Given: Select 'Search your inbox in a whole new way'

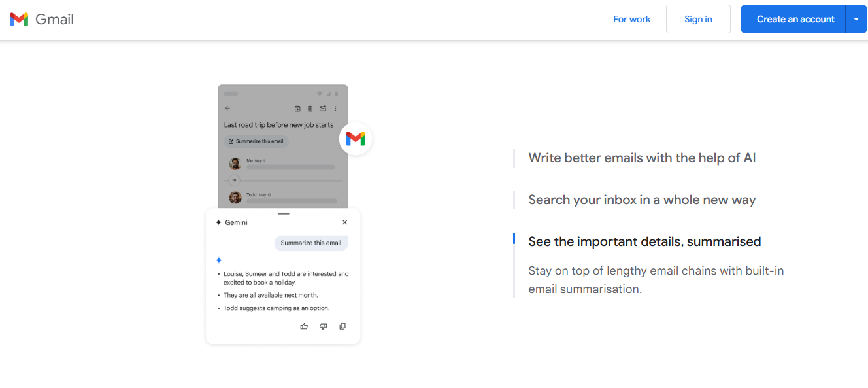Looking at the screenshot, I should pyautogui.click(x=642, y=200).
